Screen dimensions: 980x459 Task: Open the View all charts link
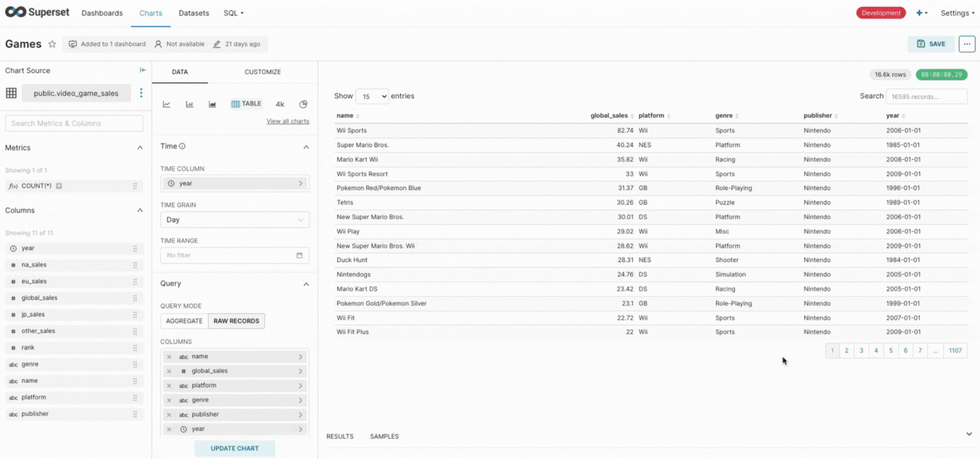click(288, 121)
